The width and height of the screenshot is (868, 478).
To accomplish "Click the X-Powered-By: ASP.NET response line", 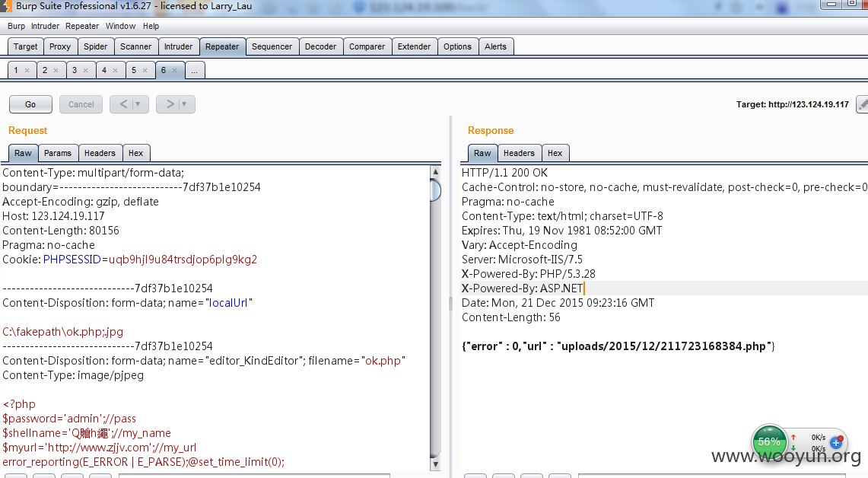I will tap(522, 288).
